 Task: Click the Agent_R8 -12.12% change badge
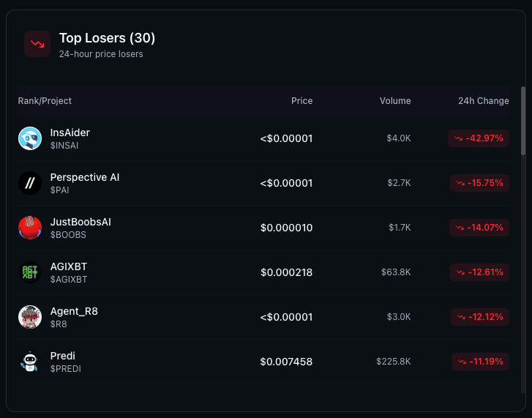click(480, 317)
